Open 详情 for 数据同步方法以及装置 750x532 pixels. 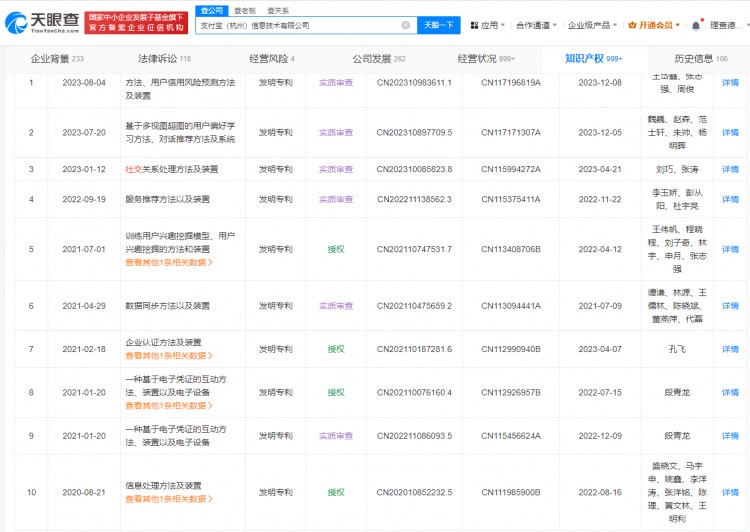pyautogui.click(x=730, y=306)
